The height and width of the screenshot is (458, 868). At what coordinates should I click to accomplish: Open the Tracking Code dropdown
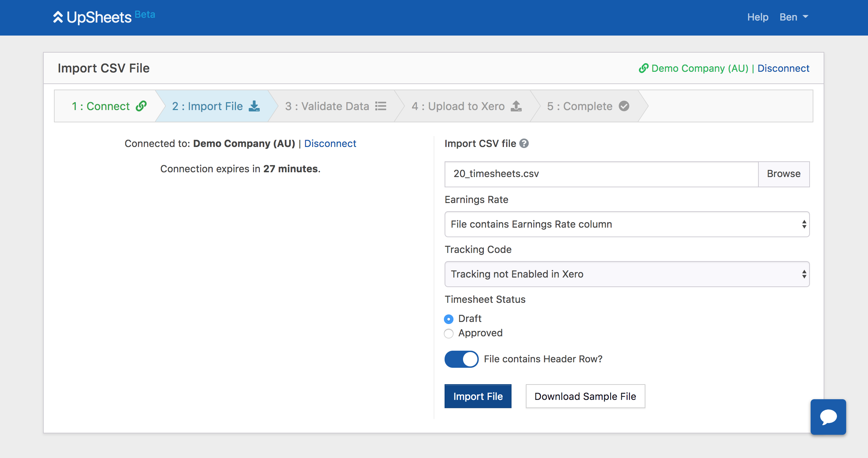pos(627,274)
